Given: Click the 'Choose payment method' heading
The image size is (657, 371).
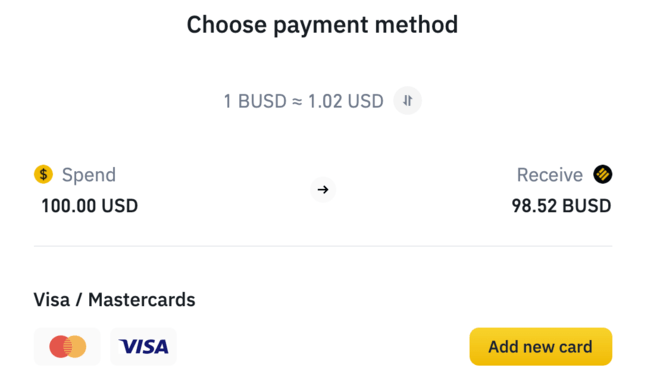Looking at the screenshot, I should (322, 25).
